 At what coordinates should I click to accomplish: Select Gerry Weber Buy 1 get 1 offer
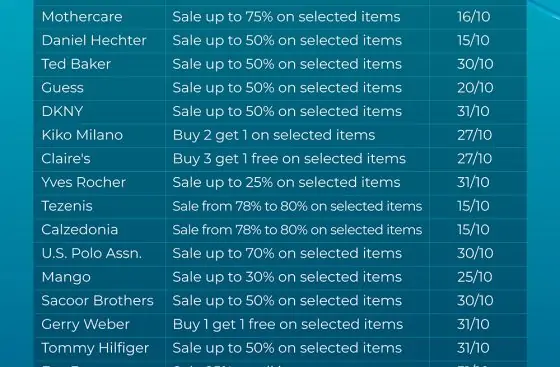tap(288, 325)
